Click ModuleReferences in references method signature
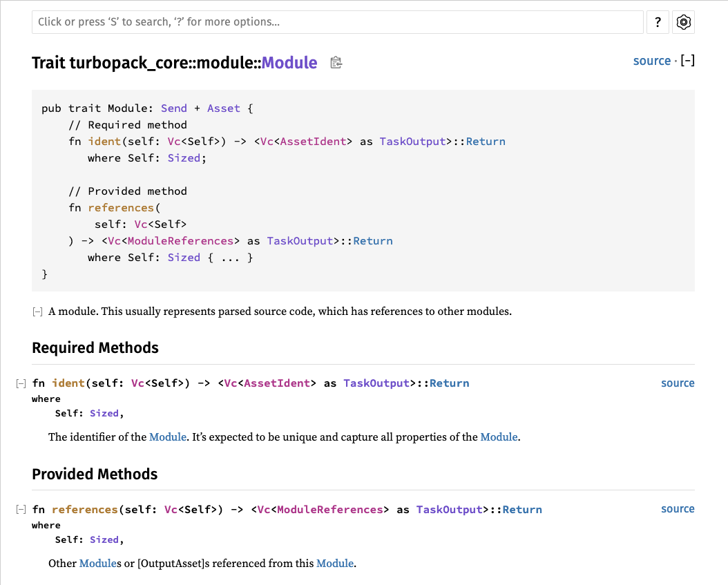This screenshot has width=728, height=585. 330,510
